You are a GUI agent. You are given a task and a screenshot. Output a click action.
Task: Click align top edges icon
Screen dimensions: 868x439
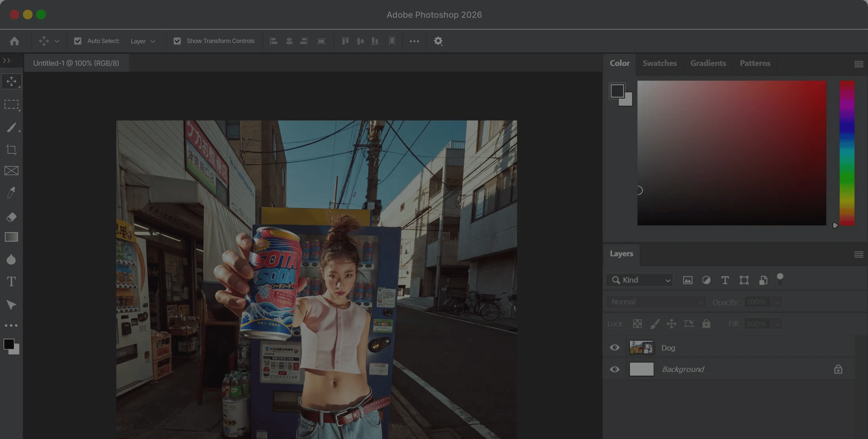[345, 41]
